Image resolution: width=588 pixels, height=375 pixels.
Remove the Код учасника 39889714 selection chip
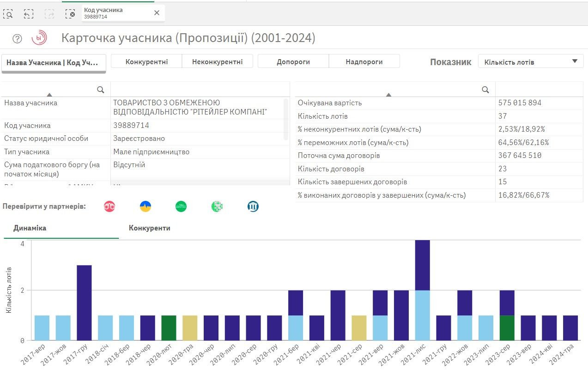[x=157, y=13]
